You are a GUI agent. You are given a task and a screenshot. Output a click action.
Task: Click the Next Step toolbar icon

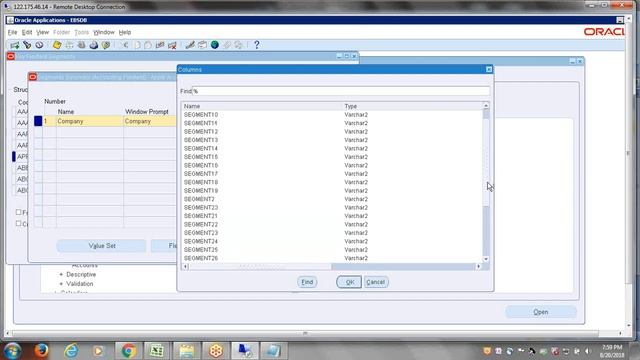[x=69, y=45]
